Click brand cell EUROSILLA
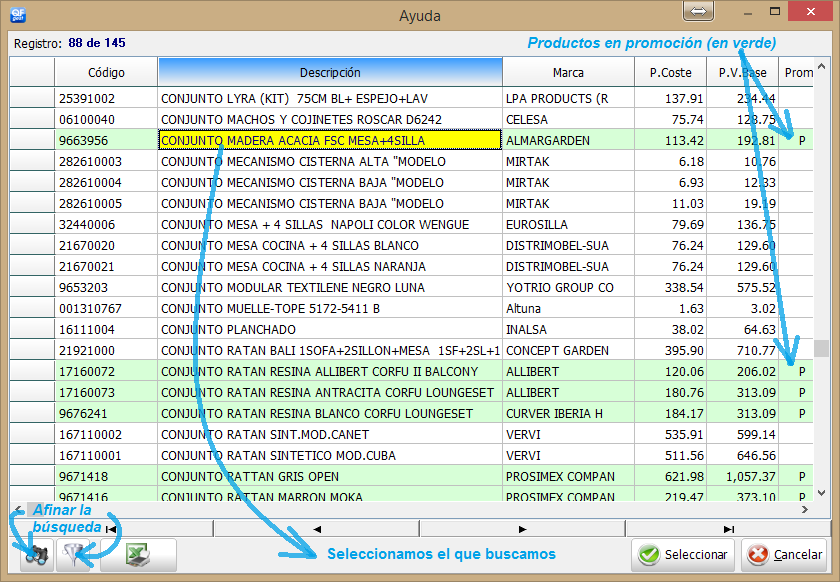 [568, 224]
